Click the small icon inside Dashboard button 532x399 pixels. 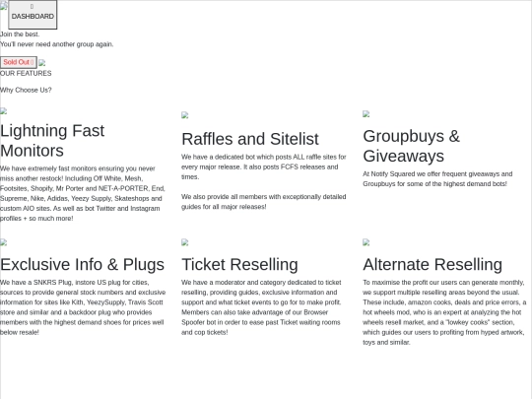click(x=32, y=7)
